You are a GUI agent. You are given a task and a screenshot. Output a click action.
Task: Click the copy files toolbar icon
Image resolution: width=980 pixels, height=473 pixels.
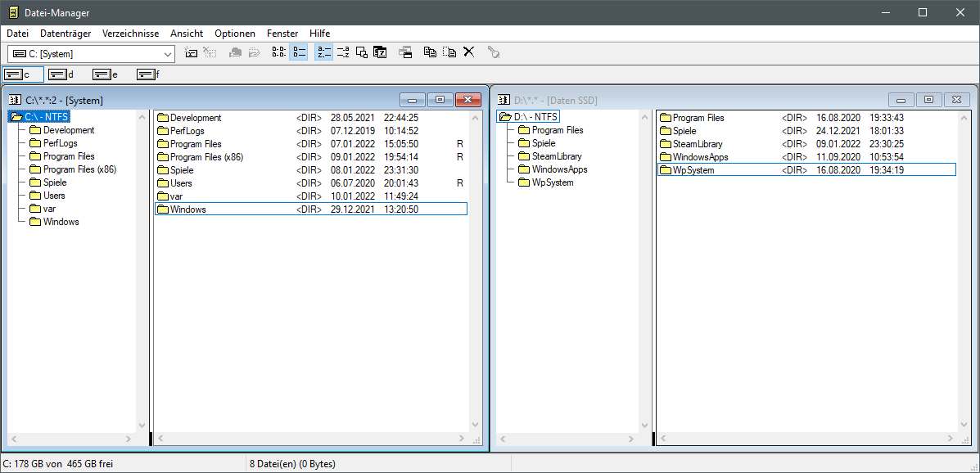tap(430, 52)
